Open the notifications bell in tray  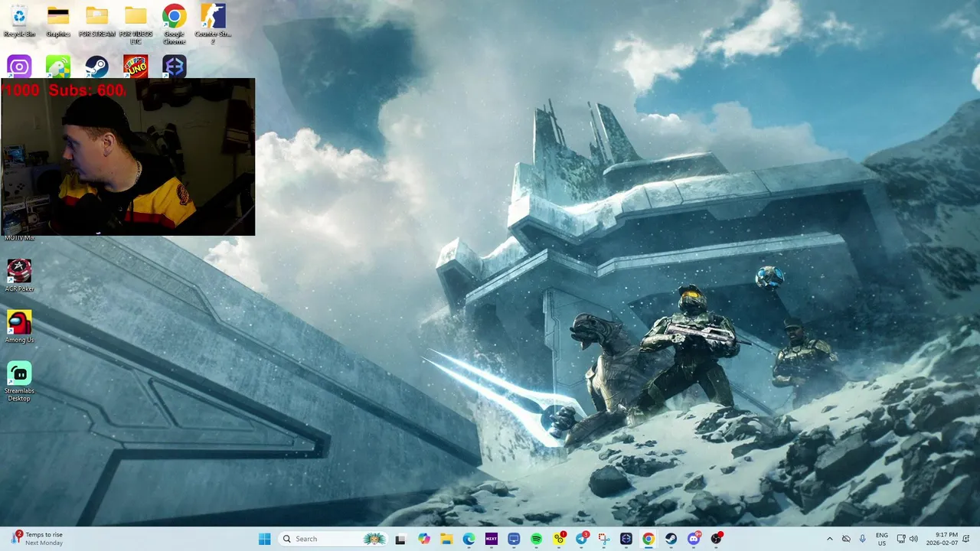[967, 539]
